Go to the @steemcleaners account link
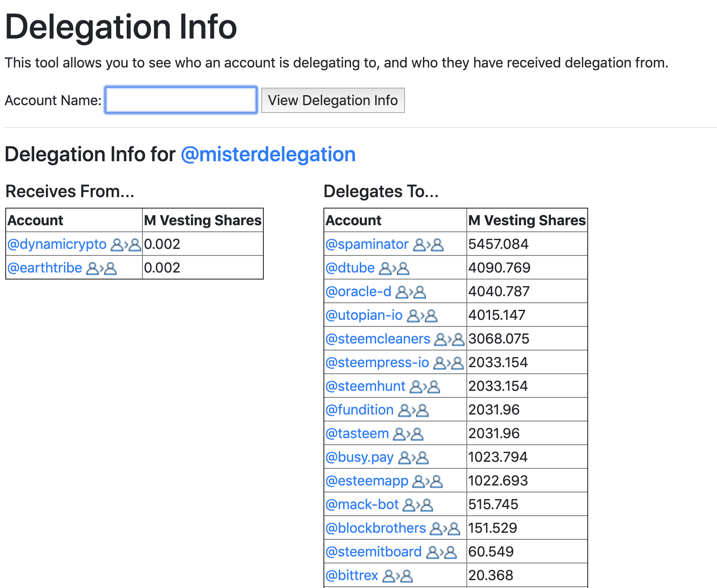 [x=378, y=339]
